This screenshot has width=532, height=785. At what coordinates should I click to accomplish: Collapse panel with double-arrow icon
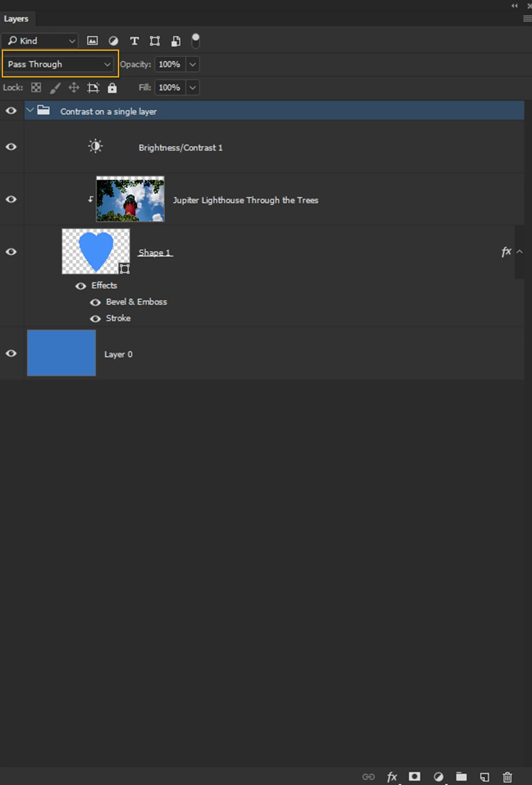pyautogui.click(x=514, y=6)
